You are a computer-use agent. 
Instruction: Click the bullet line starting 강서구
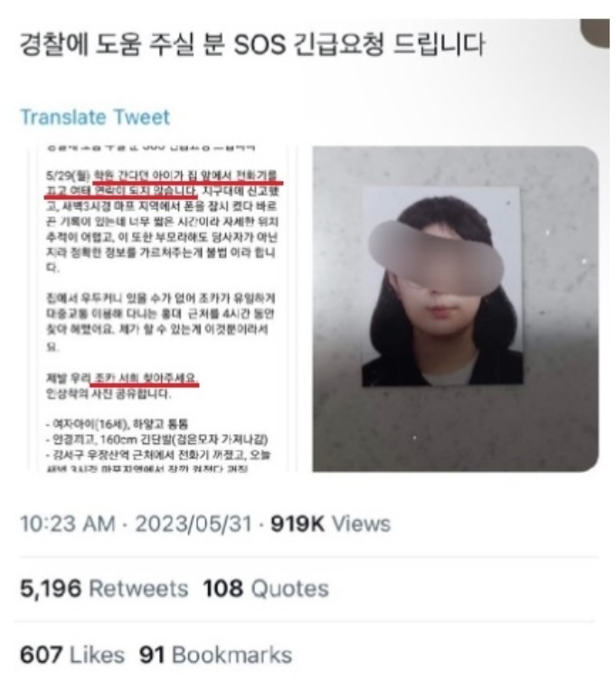click(158, 455)
